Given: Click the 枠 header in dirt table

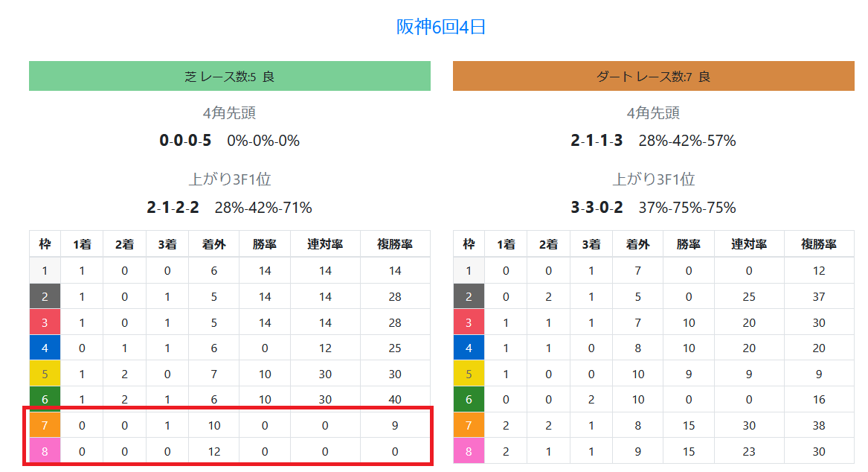Looking at the screenshot, I should pos(469,244).
